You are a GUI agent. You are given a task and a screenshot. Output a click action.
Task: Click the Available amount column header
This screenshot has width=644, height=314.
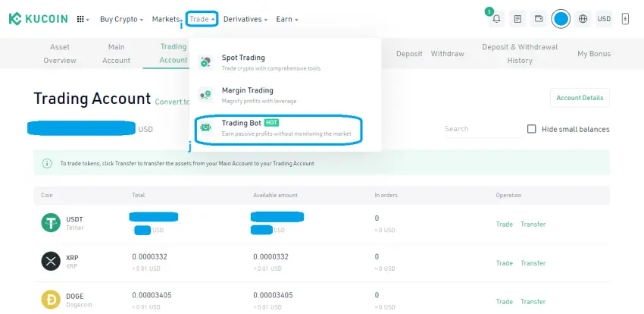coord(275,195)
